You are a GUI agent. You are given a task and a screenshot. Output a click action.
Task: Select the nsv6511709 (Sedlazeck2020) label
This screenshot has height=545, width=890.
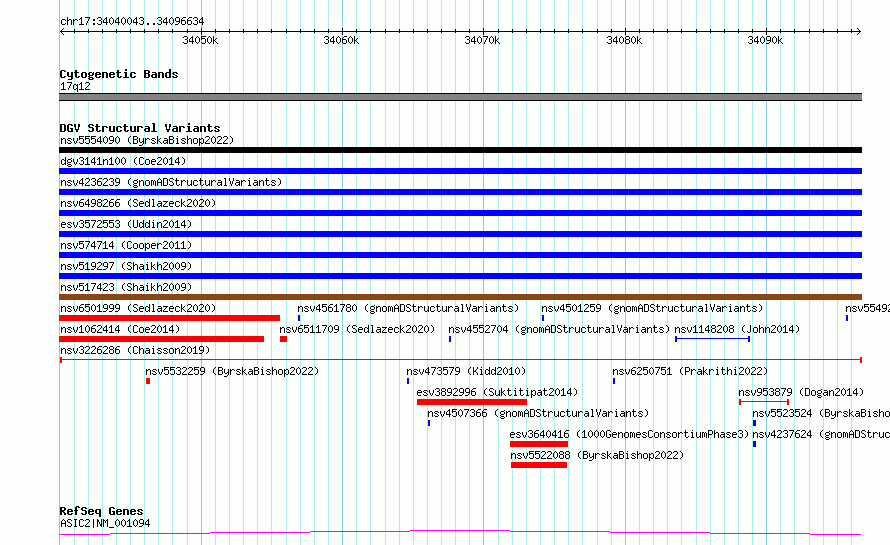point(357,329)
